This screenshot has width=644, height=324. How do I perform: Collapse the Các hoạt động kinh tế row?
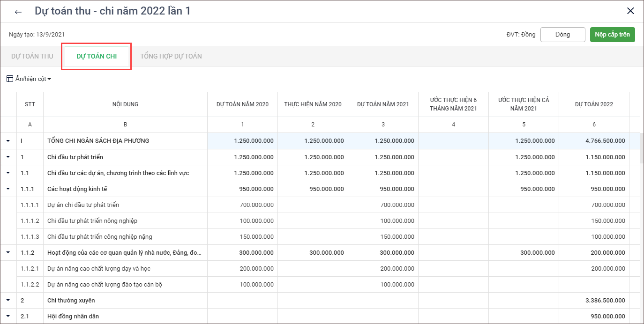[8, 189]
